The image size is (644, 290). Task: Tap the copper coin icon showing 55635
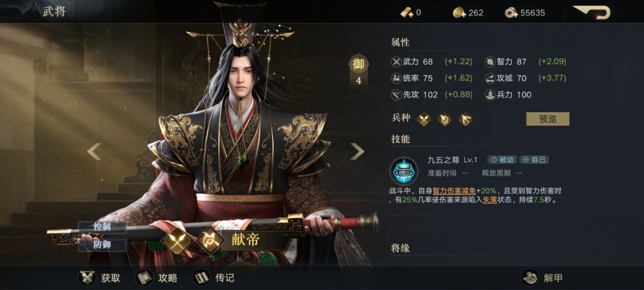[512, 13]
